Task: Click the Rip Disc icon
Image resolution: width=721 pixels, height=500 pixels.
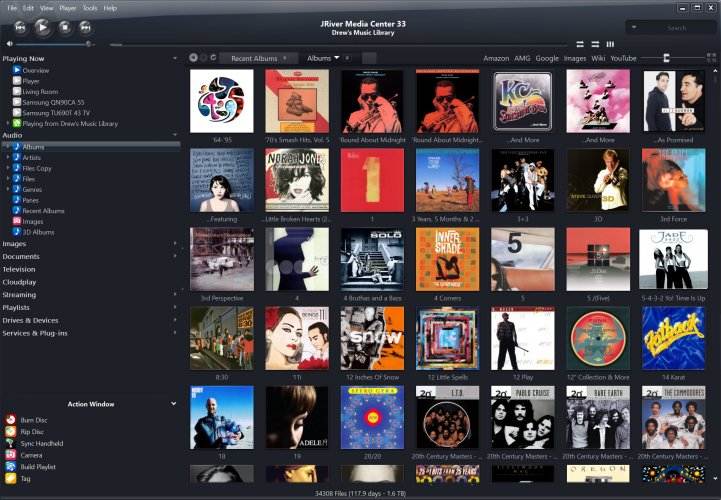Action: [x=11, y=431]
